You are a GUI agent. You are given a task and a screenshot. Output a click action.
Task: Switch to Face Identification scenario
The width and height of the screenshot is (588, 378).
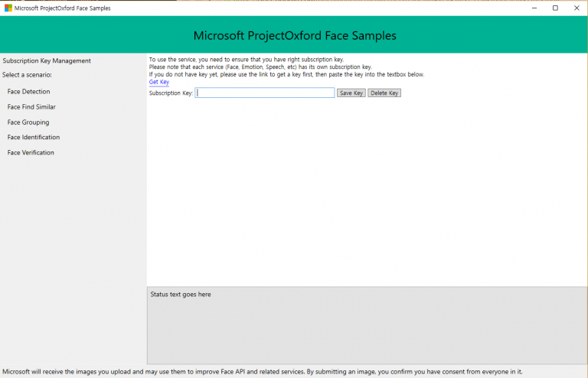(34, 138)
